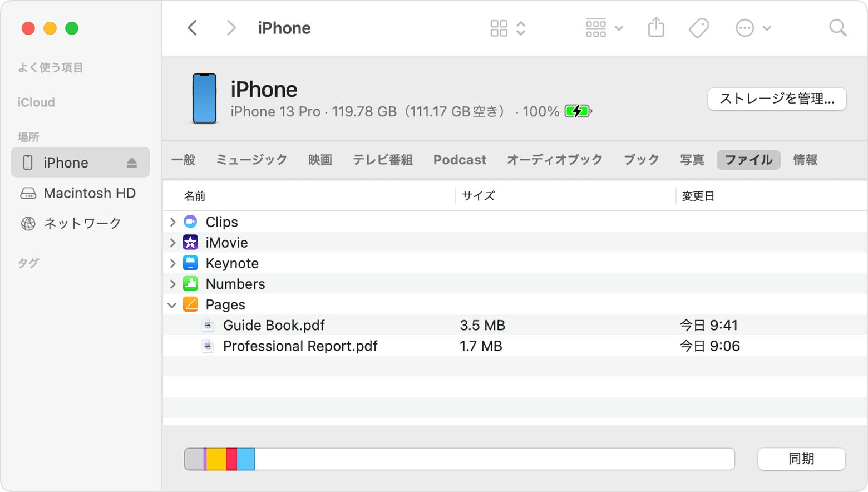Select the iMovie row label
Image resolution: width=868 pixels, height=492 pixels.
coord(226,243)
